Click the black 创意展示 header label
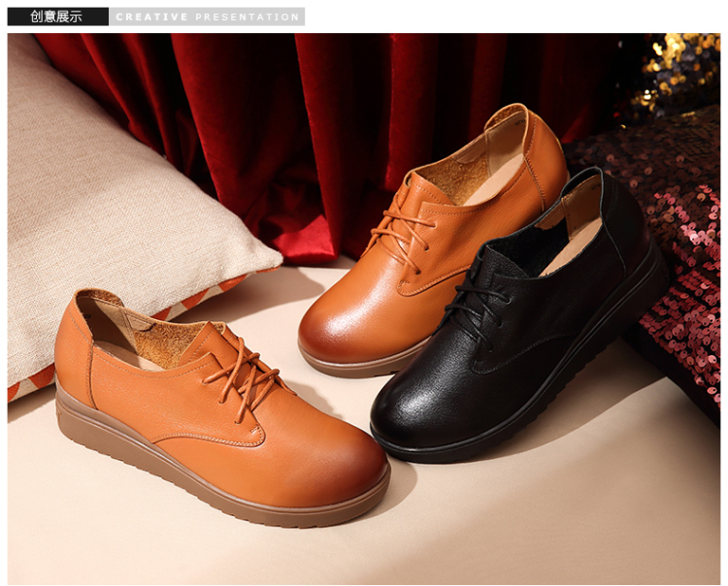 click(x=56, y=16)
